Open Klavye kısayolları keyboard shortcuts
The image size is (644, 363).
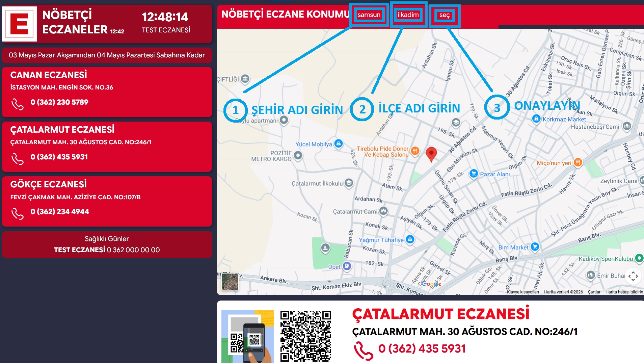(x=523, y=292)
